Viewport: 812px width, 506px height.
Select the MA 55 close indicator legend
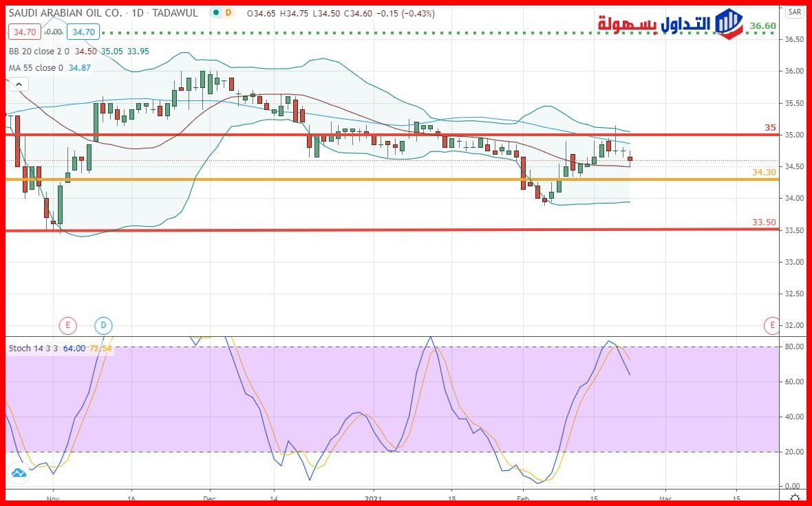click(36, 68)
